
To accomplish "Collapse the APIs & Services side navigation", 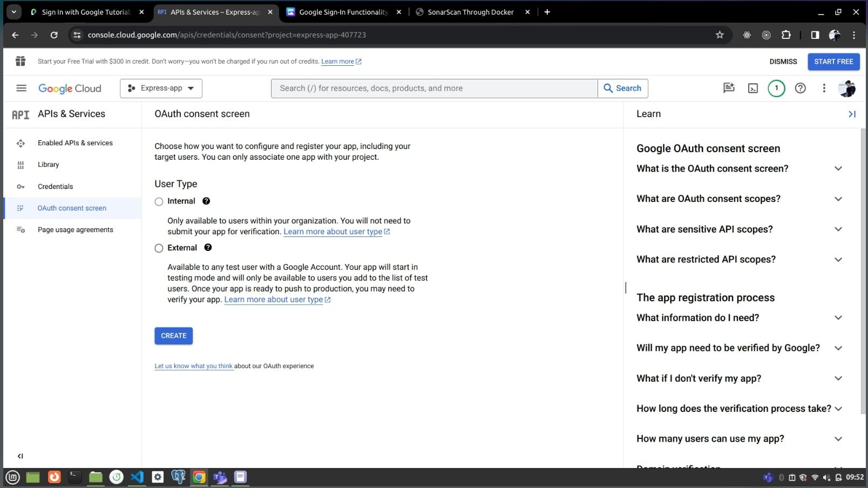I will click(x=21, y=456).
